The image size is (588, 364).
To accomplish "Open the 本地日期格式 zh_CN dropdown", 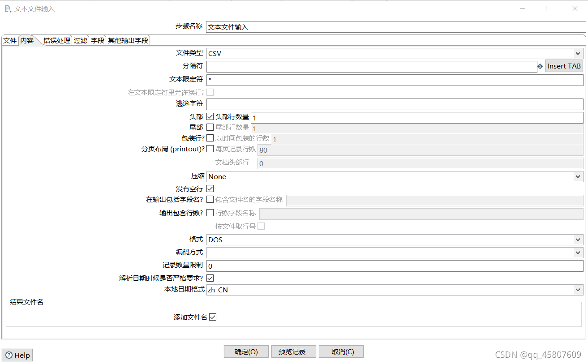I will (x=395, y=290).
